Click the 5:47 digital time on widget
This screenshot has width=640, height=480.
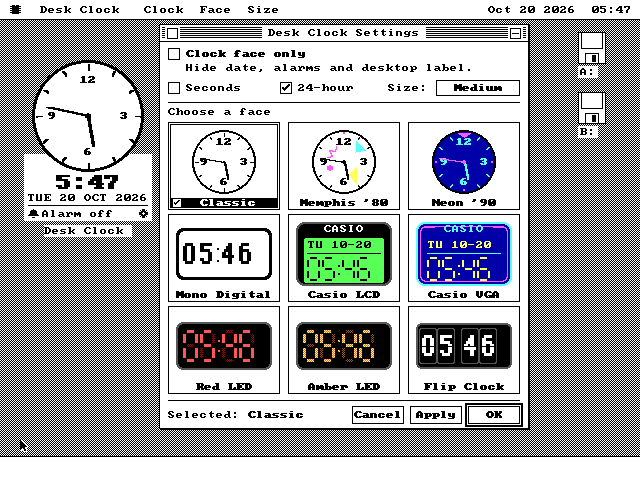point(87,182)
